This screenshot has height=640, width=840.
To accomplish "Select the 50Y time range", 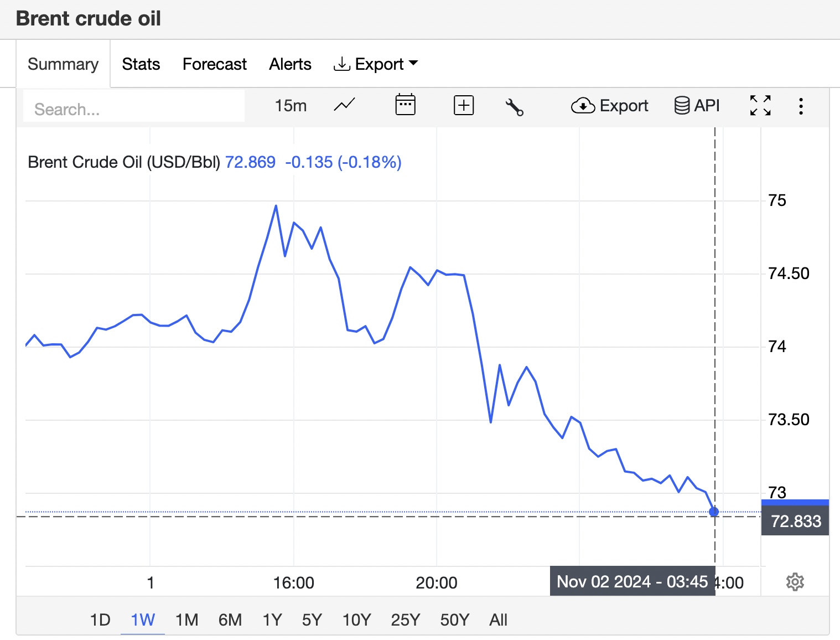I will (455, 620).
